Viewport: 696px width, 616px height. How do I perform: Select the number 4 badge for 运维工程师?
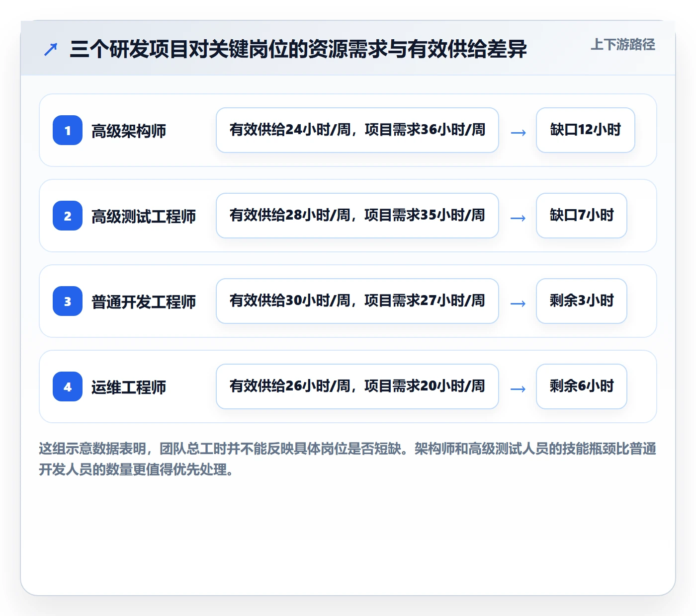coord(68,386)
